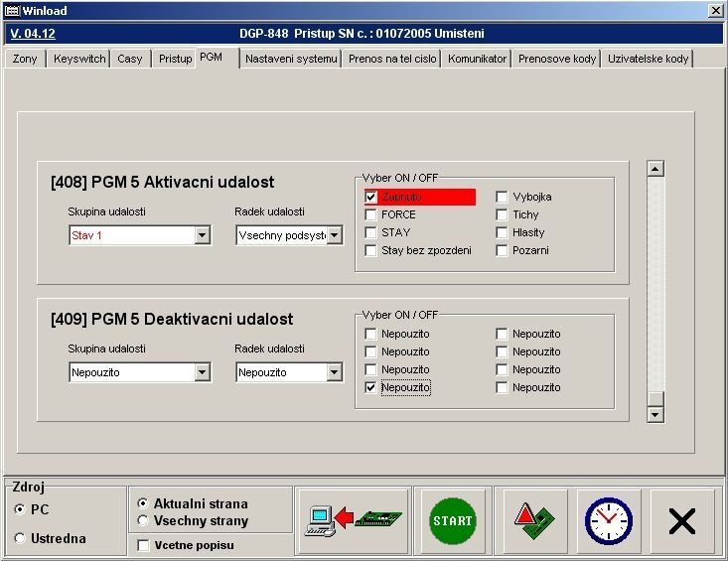Click the black X cancel icon

tap(681, 520)
